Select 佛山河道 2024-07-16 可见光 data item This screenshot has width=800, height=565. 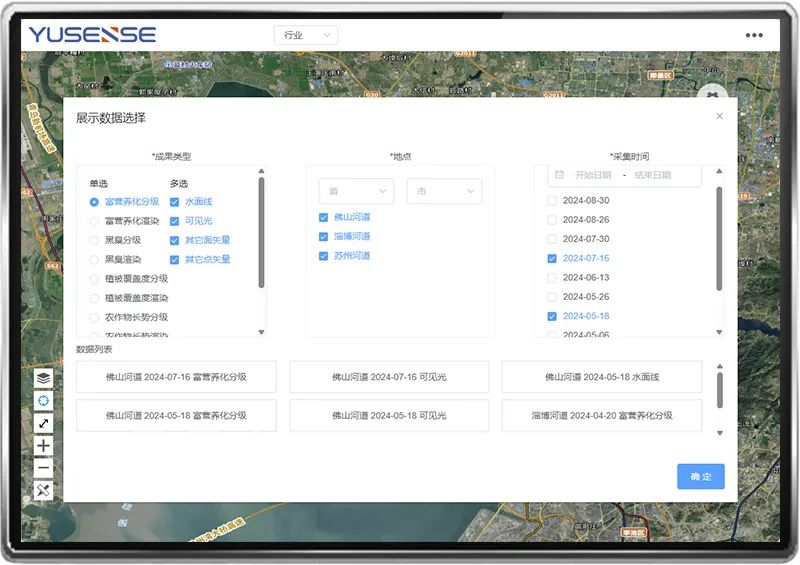tap(389, 377)
